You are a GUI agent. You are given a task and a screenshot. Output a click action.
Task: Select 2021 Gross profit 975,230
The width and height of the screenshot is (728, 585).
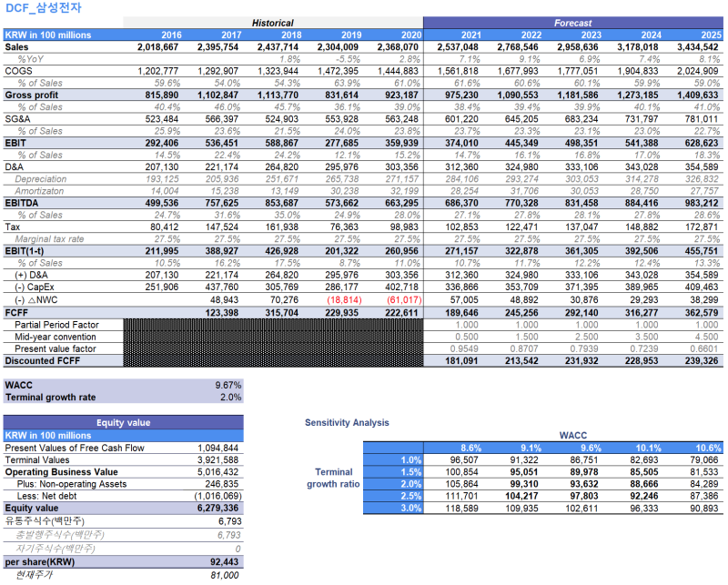(461, 96)
